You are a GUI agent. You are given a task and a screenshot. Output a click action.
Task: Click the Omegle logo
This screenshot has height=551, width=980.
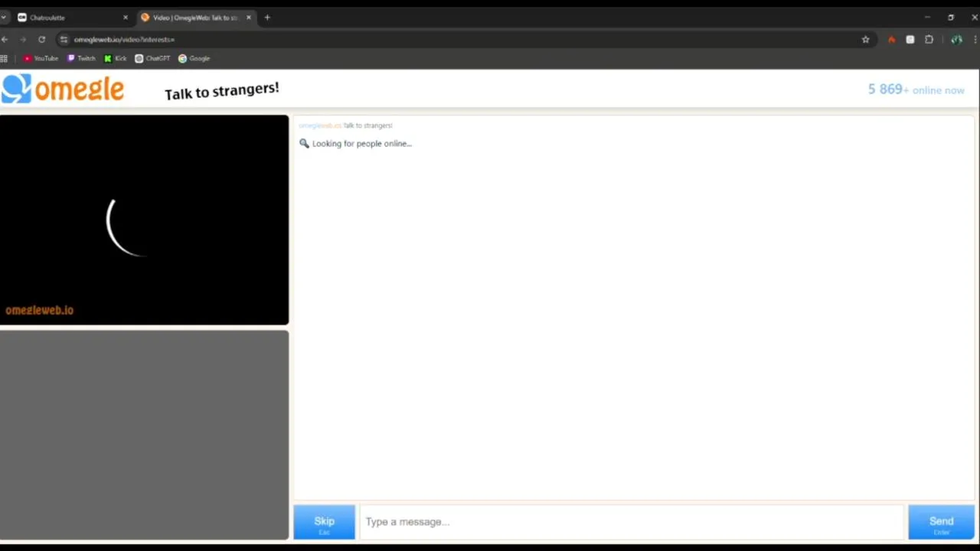coord(62,89)
